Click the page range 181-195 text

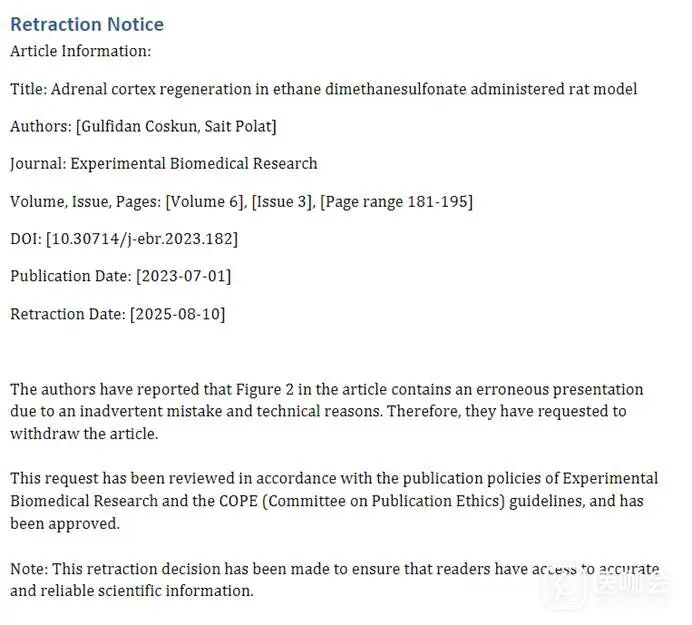[x=396, y=201]
